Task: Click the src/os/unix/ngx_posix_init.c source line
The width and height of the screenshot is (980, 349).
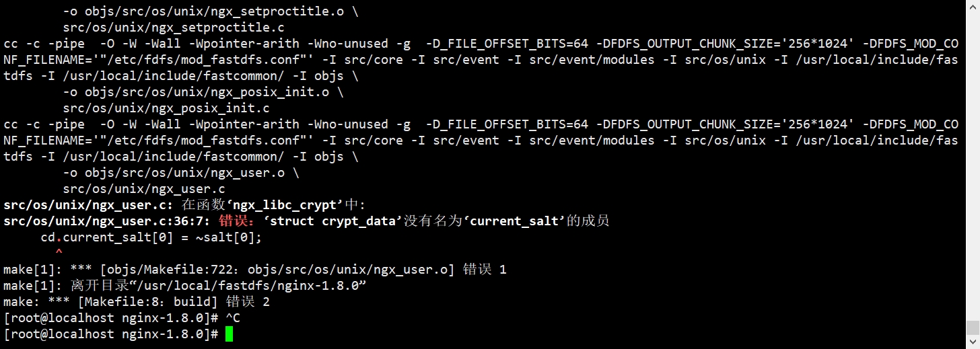Action: pos(166,108)
